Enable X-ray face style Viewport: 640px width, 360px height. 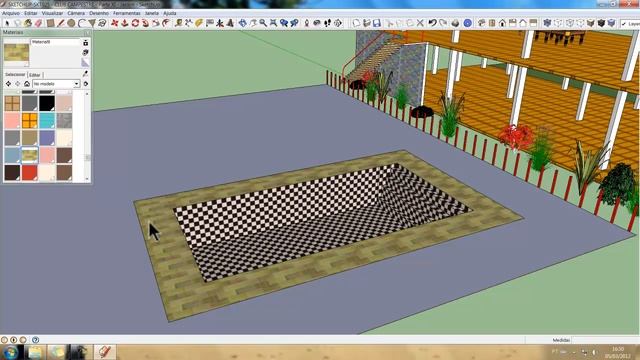(x=547, y=23)
